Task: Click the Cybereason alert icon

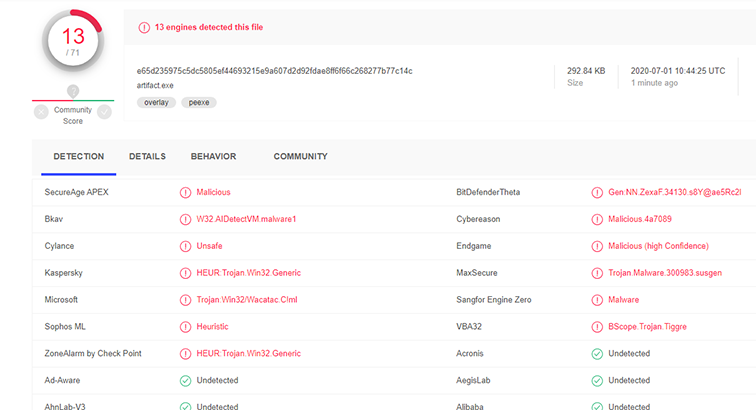Action: 597,219
